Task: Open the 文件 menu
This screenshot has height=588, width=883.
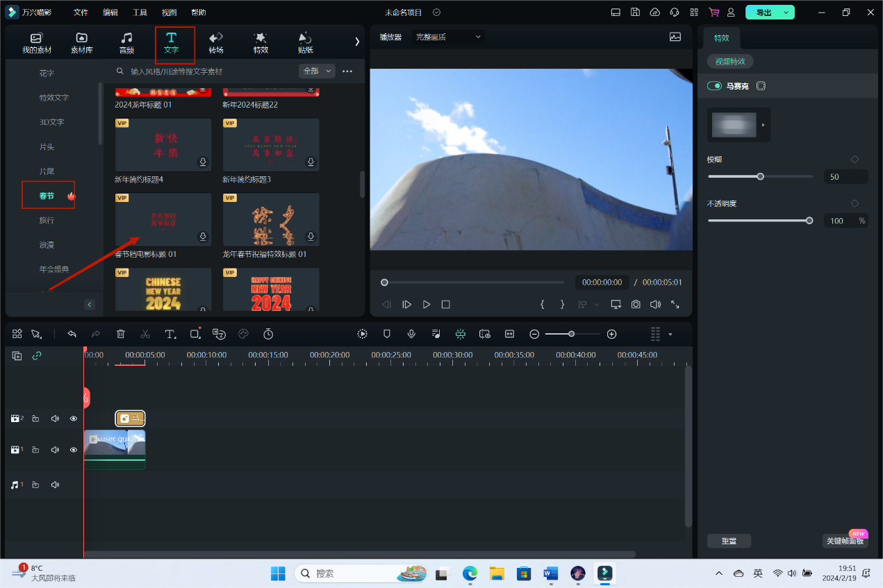Action: click(x=81, y=12)
